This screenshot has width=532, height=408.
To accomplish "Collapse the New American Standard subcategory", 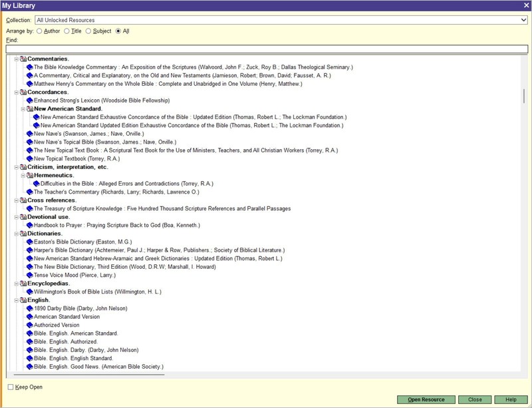I will coord(23,109).
